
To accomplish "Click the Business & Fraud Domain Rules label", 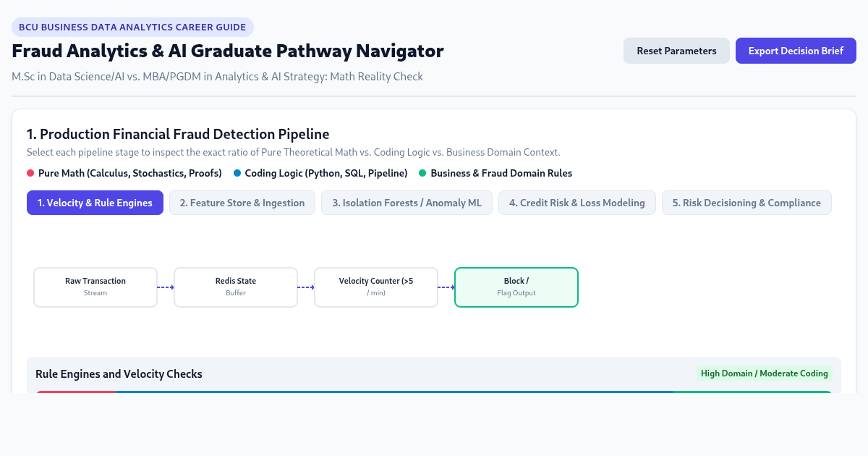I will (x=501, y=173).
